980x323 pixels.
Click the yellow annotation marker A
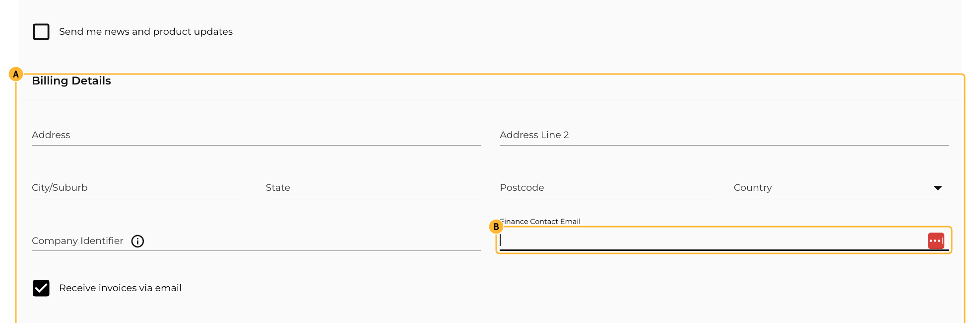click(16, 75)
